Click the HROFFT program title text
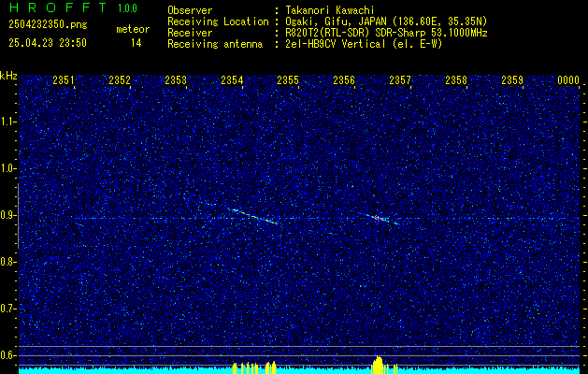 pyautogui.click(x=58, y=7)
